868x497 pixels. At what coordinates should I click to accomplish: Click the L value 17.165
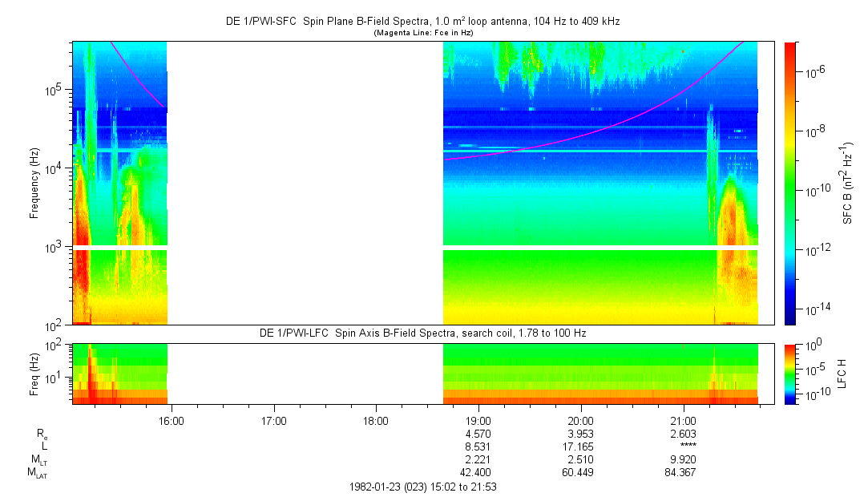pyautogui.click(x=580, y=446)
